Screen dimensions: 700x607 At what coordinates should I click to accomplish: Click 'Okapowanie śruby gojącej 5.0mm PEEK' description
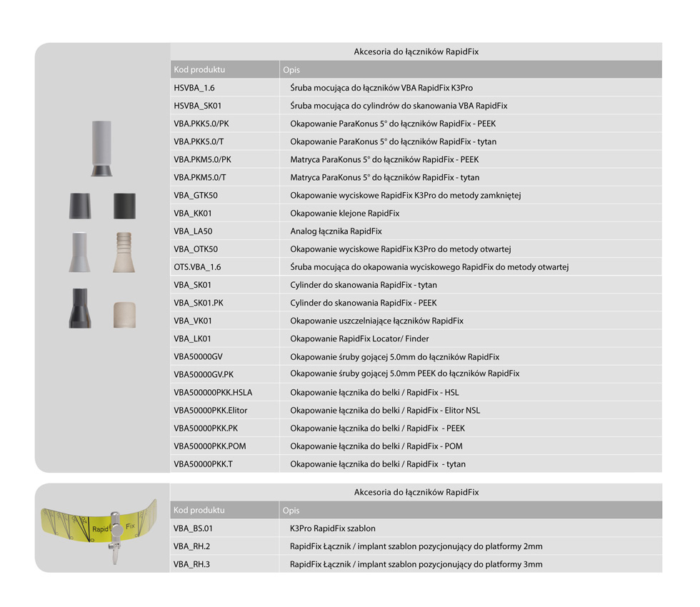[x=404, y=373]
